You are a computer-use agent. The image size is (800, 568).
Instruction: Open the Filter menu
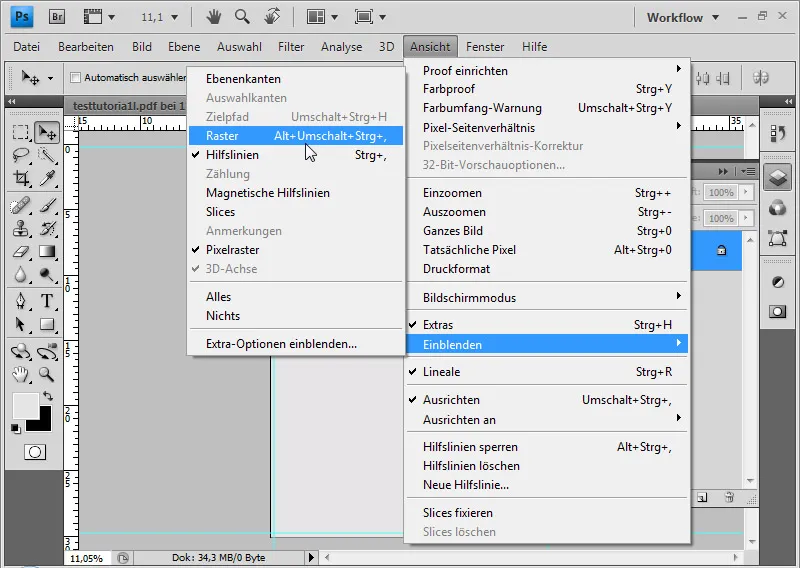click(x=291, y=46)
